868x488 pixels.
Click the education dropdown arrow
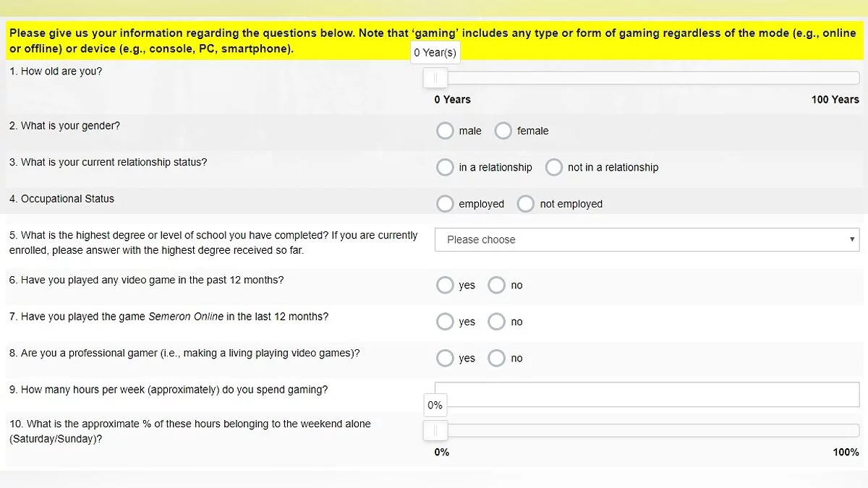(852, 239)
